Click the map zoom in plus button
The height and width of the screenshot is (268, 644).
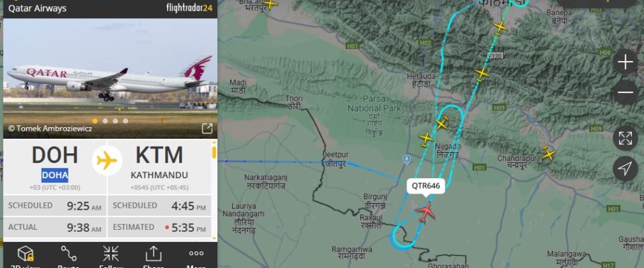coord(625,62)
